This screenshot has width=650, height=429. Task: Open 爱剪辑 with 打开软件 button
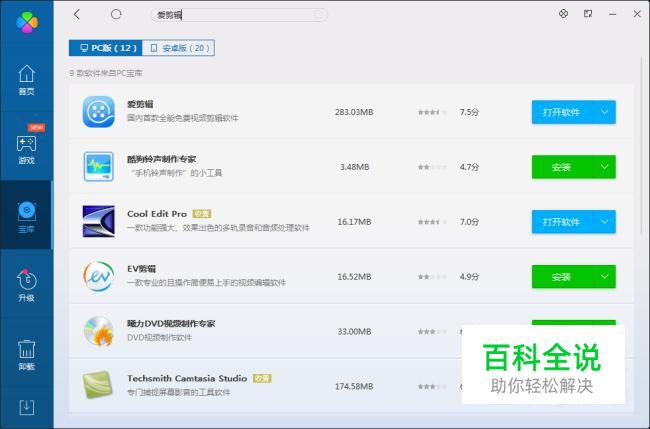[x=563, y=112]
